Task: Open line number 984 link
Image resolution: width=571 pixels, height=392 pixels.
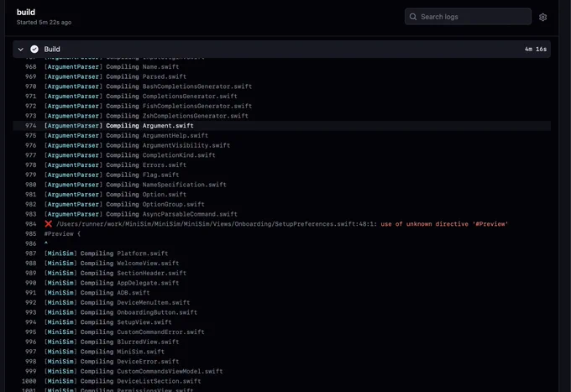Action: [31, 224]
